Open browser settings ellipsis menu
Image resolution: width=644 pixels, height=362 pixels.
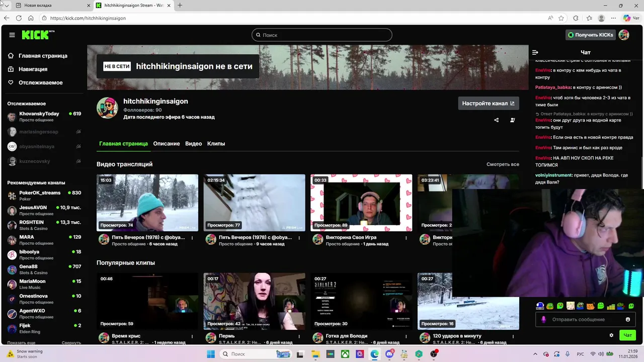614,18
